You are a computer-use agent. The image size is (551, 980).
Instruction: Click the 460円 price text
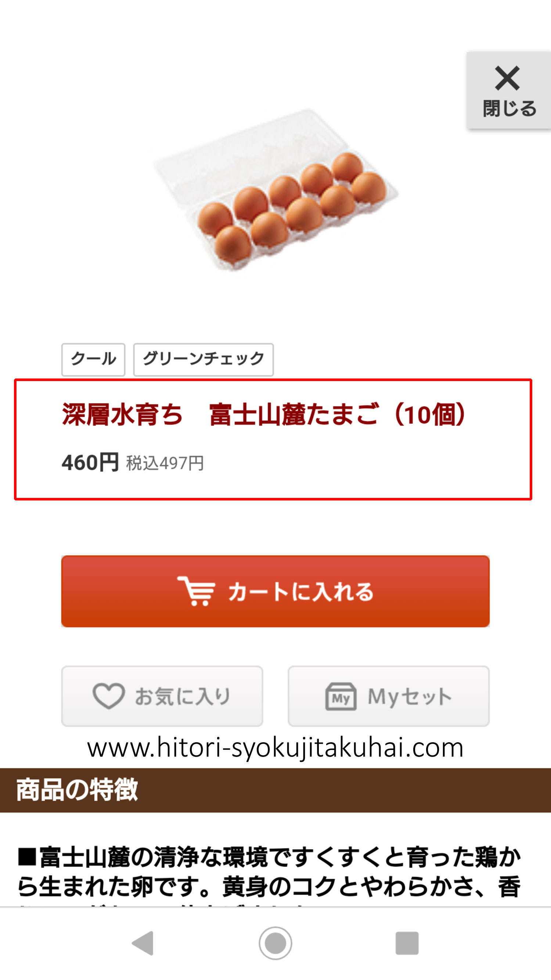tap(90, 463)
